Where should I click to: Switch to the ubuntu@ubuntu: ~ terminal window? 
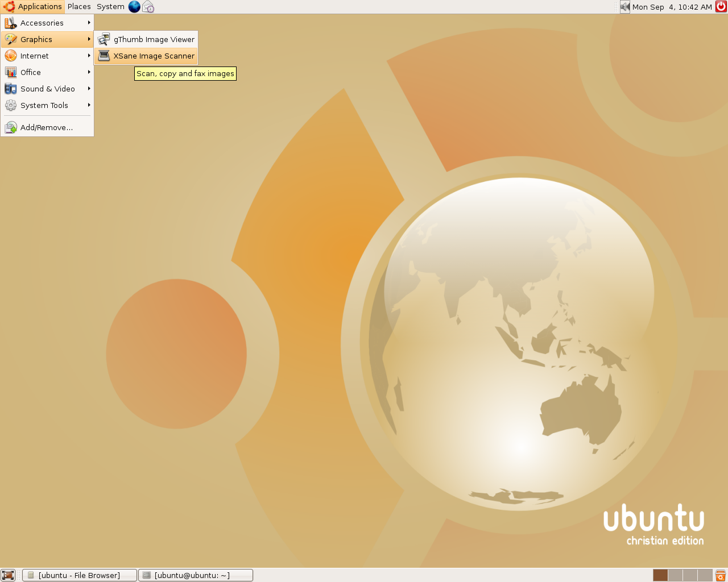[x=196, y=575]
